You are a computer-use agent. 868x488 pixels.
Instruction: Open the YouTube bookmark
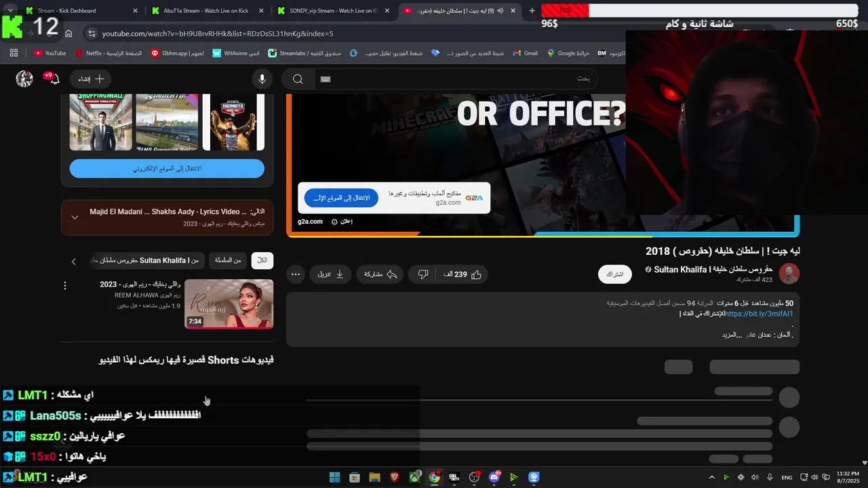pyautogui.click(x=50, y=53)
